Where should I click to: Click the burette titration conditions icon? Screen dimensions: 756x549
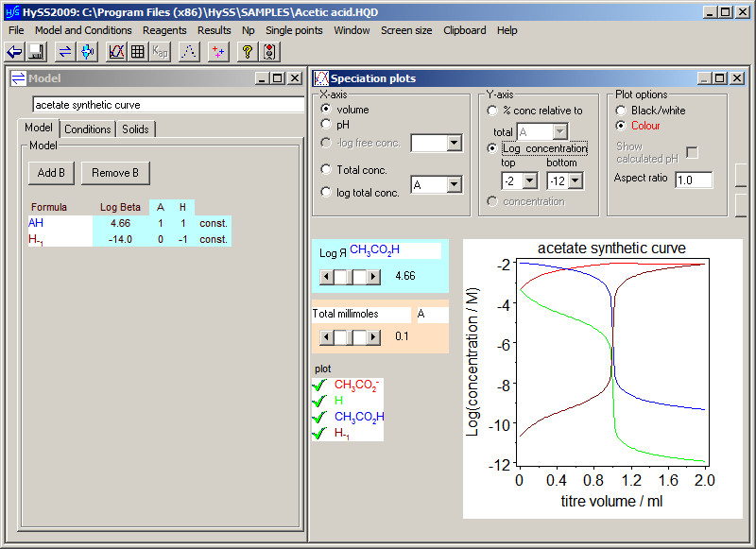[87, 52]
